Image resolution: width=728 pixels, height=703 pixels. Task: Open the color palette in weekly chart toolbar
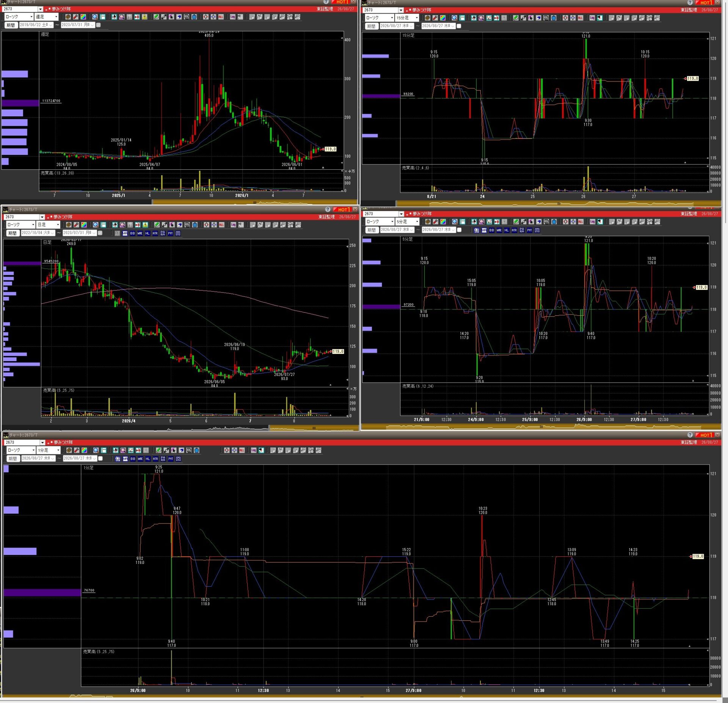83,17
